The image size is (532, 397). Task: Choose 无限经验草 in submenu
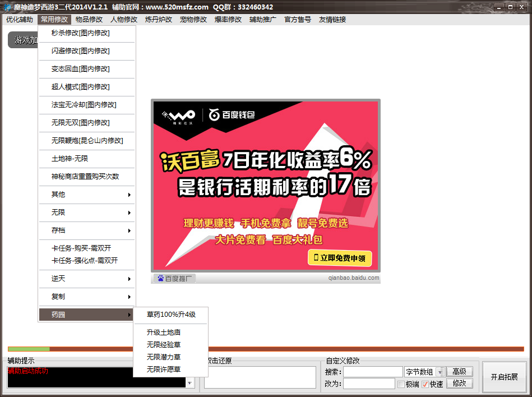tap(170, 345)
